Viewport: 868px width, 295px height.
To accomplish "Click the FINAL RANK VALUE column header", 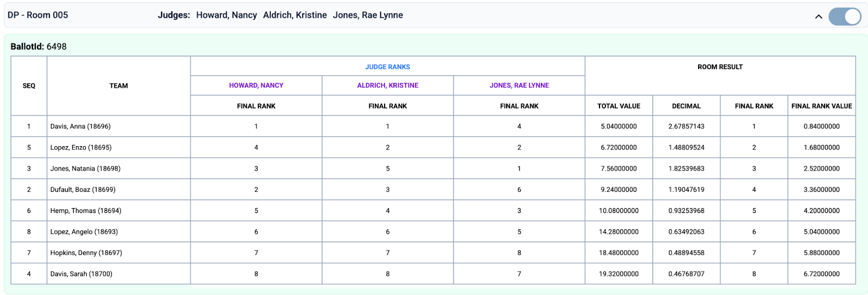I will (x=821, y=106).
